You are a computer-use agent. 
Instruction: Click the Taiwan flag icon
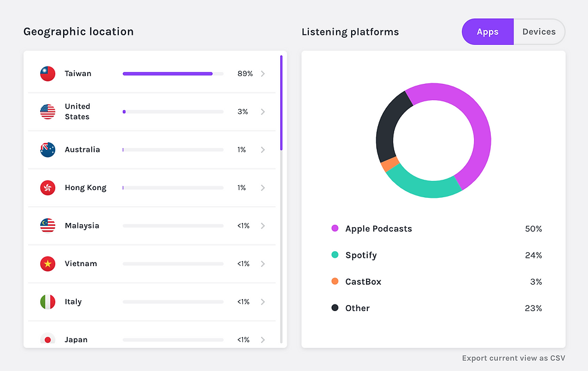(47, 74)
